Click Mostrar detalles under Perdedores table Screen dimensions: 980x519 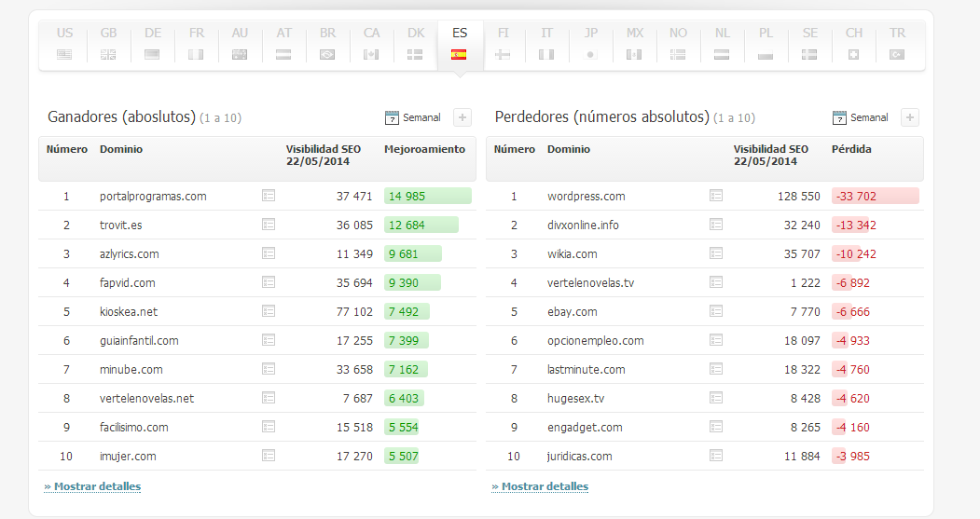(x=540, y=486)
